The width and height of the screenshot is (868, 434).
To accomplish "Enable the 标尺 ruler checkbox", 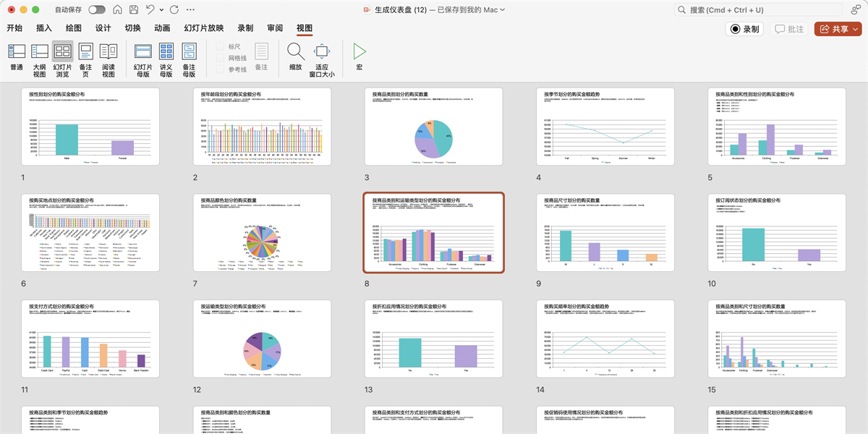I will pyautogui.click(x=221, y=47).
